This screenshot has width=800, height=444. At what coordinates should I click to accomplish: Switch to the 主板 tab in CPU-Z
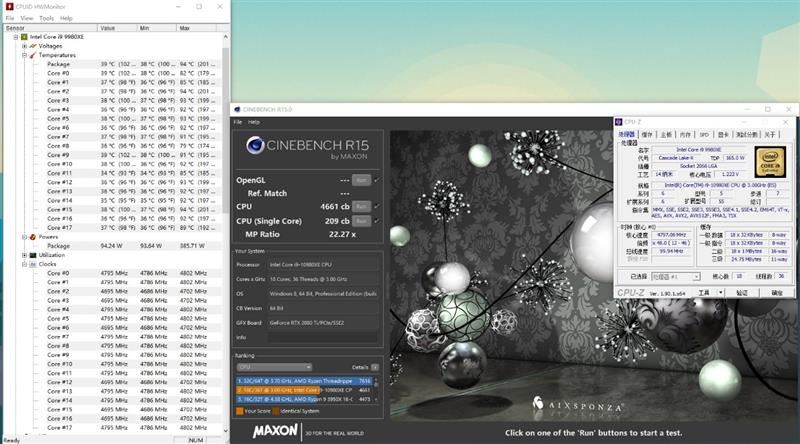[666, 134]
